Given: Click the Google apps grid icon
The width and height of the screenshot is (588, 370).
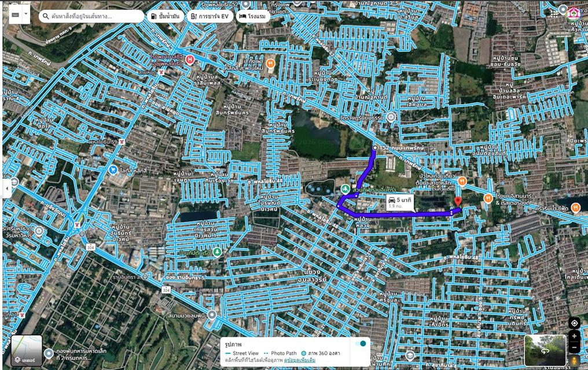Looking at the screenshot, I should pyautogui.click(x=563, y=9).
